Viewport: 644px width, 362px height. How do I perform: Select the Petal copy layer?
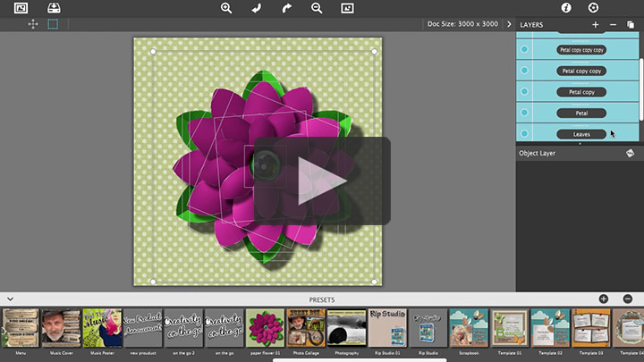click(x=581, y=92)
